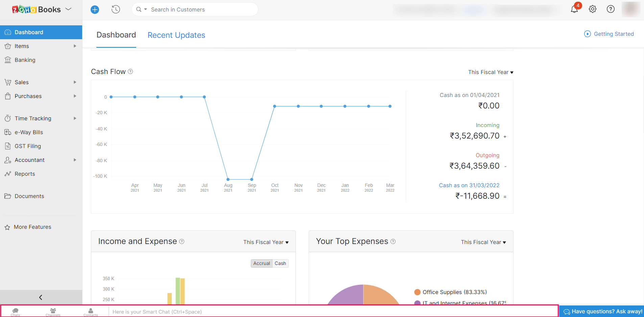Switch Income and Expense to Accrual
The height and width of the screenshot is (317, 644).
(262, 263)
